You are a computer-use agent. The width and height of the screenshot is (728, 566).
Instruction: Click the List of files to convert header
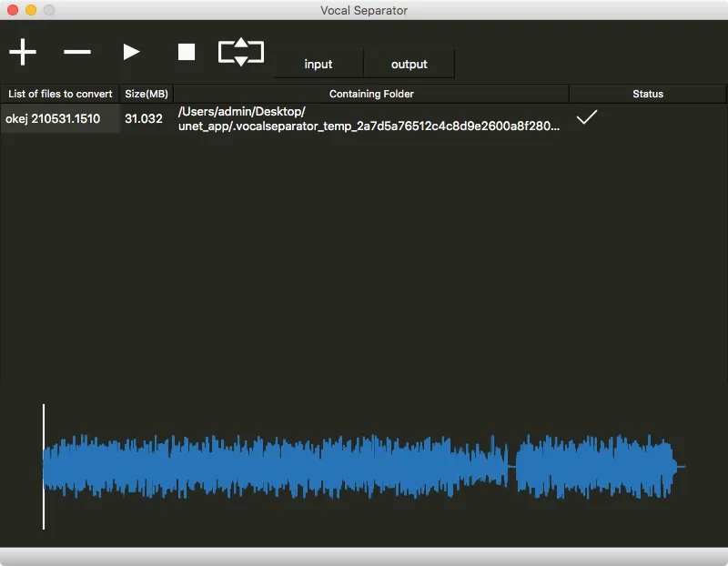60,94
